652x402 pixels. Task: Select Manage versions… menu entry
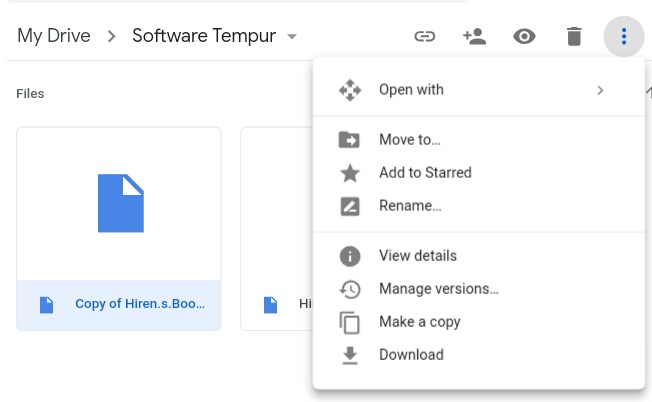click(x=479, y=289)
